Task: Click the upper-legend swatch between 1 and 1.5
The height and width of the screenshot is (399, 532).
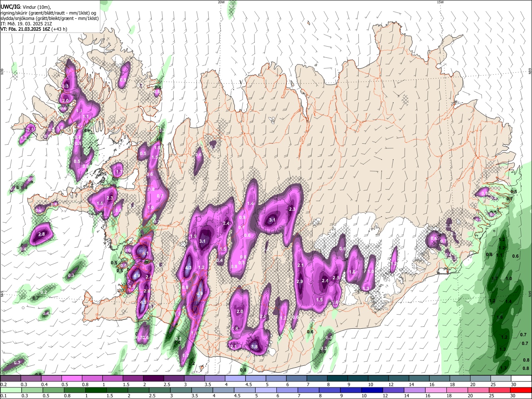Action: tap(113, 379)
